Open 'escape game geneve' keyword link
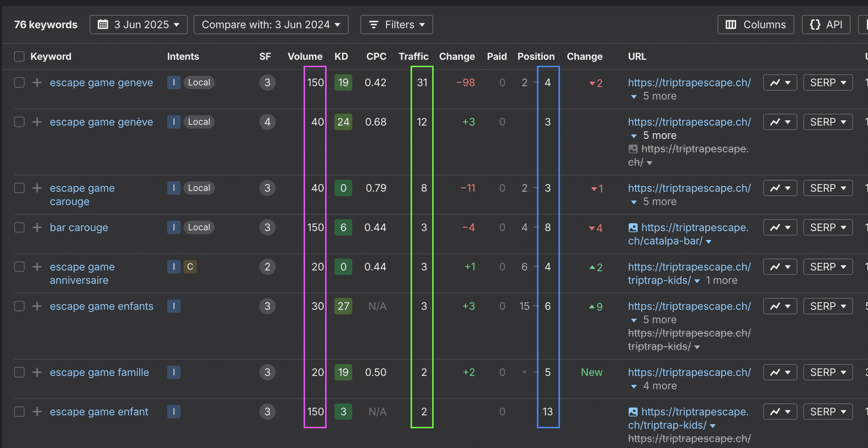The width and height of the screenshot is (868, 448). click(101, 82)
